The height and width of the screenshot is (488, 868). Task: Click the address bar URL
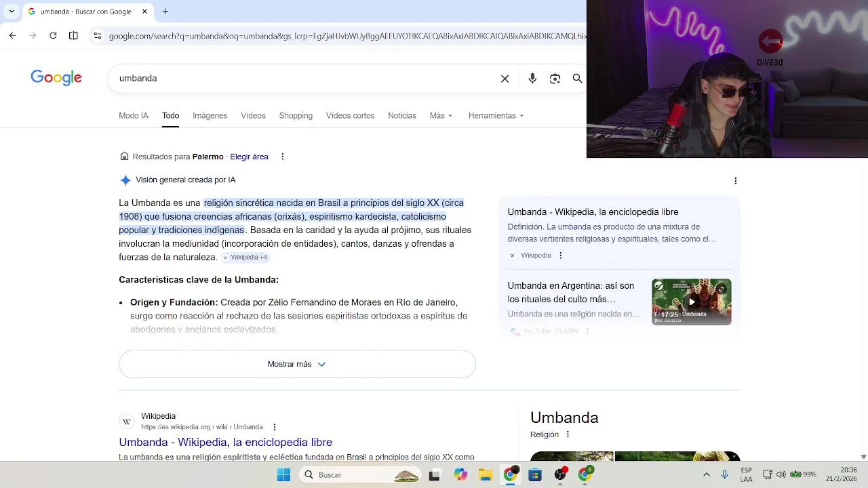coord(346,36)
